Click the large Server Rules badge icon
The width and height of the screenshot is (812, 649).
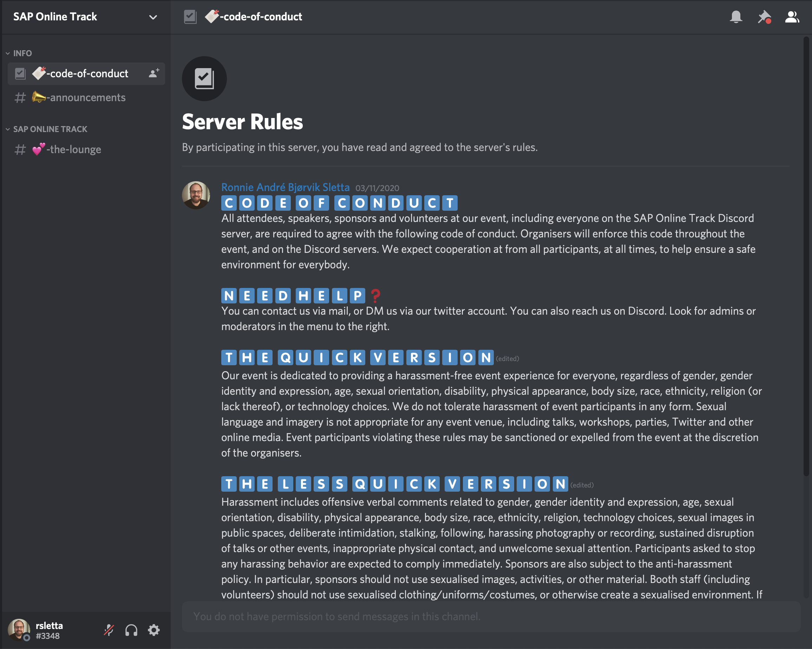tap(204, 79)
